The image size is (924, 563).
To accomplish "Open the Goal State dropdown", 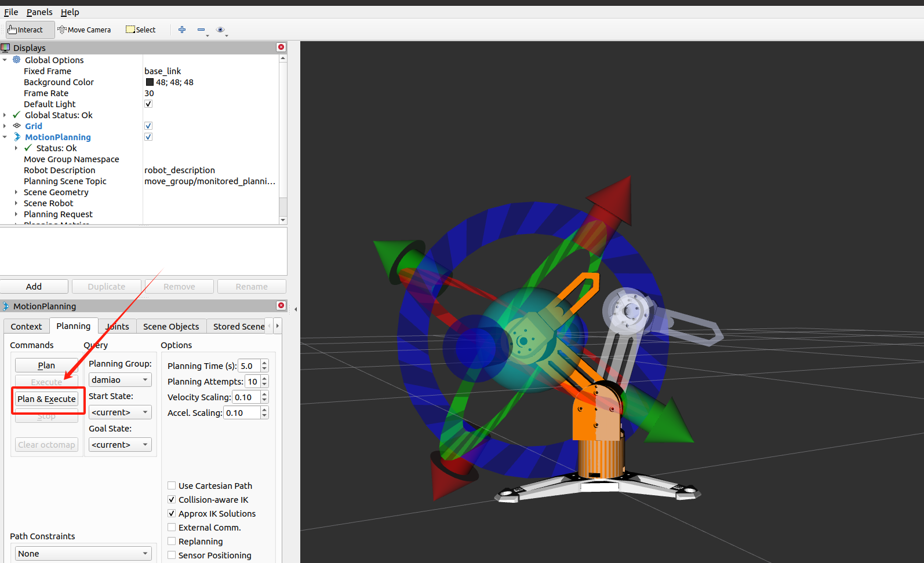I will [120, 444].
